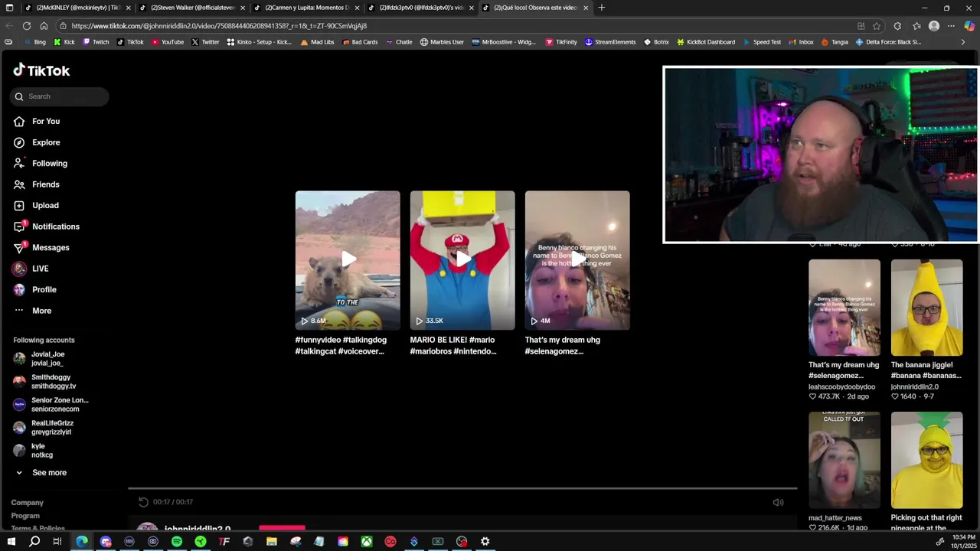Click the MARIO BE LIKE! caption
This screenshot has height=551, width=980.
(453, 345)
